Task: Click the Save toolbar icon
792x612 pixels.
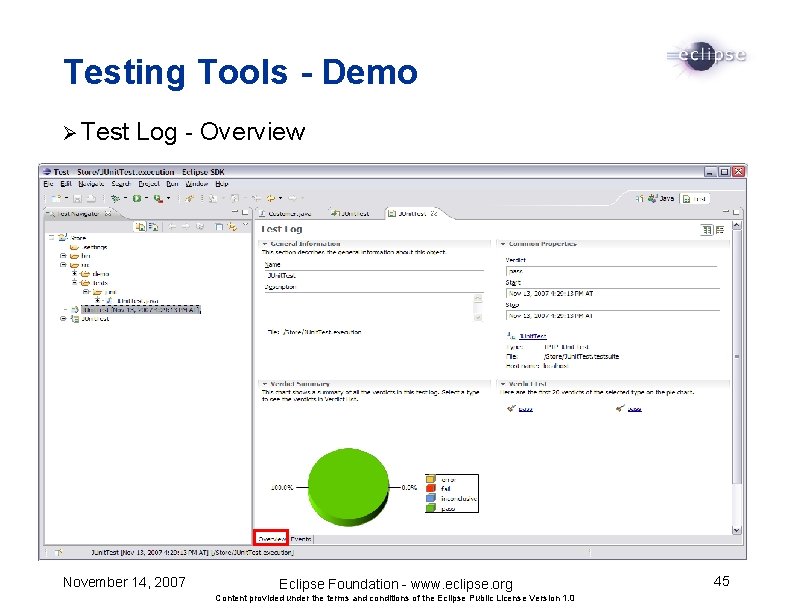Action: [x=78, y=198]
